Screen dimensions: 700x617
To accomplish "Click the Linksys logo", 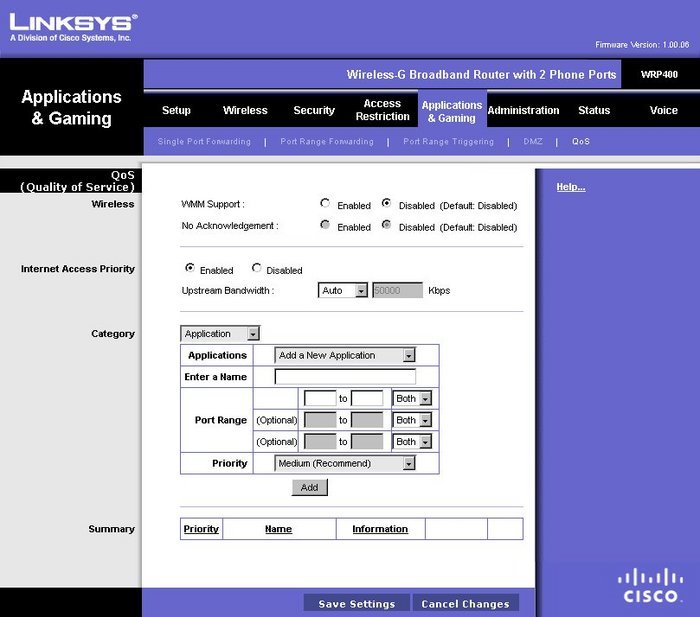I will point(74,28).
